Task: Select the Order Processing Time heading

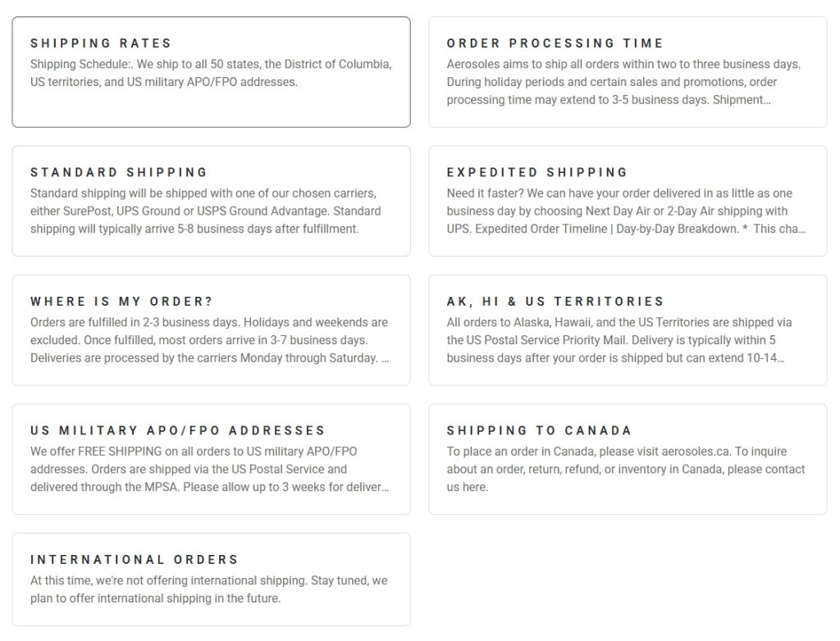Action: pos(555,43)
